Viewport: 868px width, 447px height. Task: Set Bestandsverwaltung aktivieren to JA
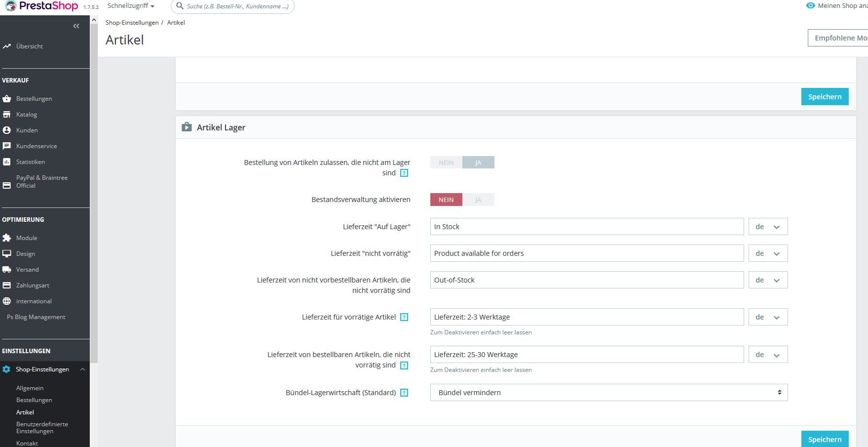pyautogui.click(x=478, y=200)
